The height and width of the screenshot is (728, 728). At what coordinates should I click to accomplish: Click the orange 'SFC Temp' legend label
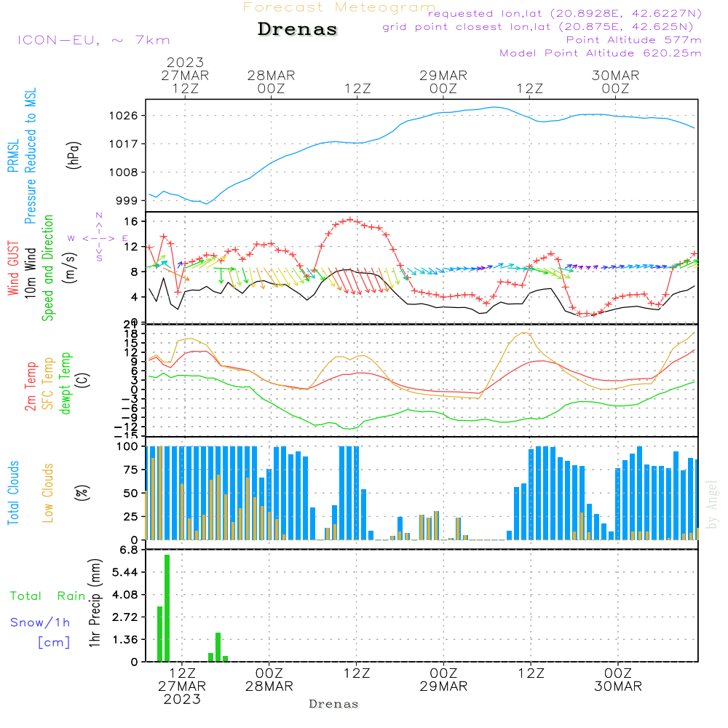pos(48,384)
